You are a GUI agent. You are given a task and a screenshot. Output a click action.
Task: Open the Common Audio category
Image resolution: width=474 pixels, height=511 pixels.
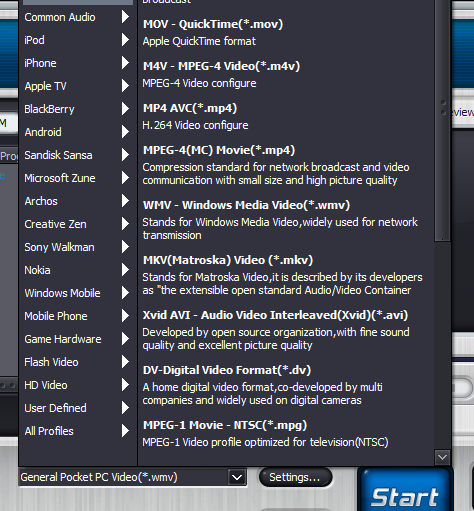tap(78, 17)
